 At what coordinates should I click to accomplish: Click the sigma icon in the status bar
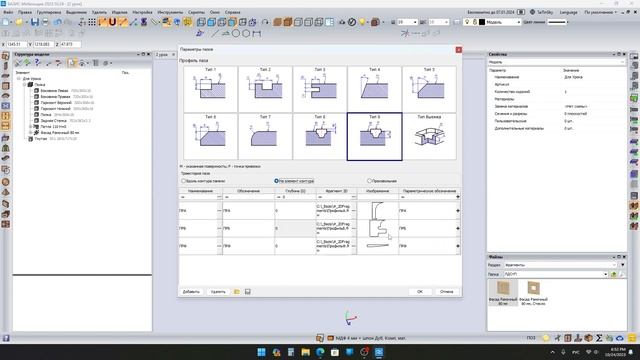click(x=599, y=338)
